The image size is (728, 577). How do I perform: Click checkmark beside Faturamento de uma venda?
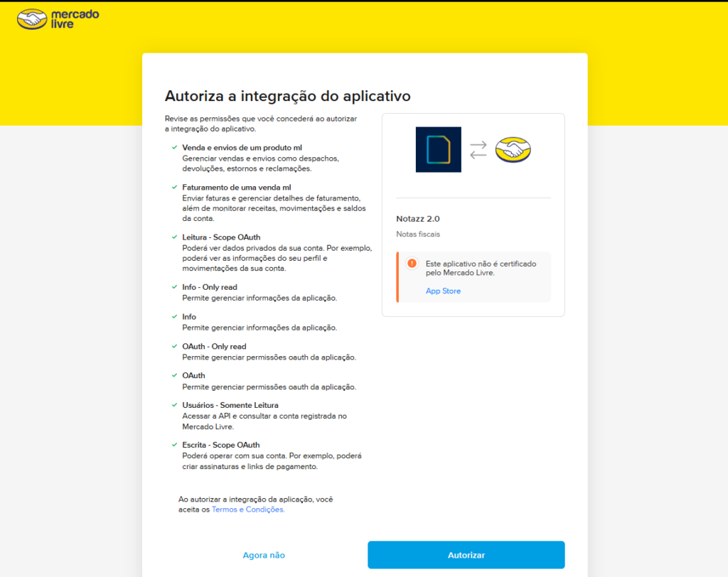(x=173, y=187)
